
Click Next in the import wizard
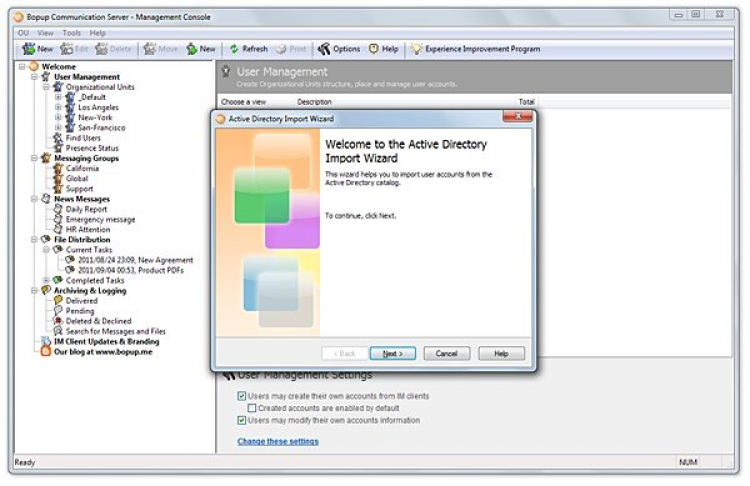(393, 353)
